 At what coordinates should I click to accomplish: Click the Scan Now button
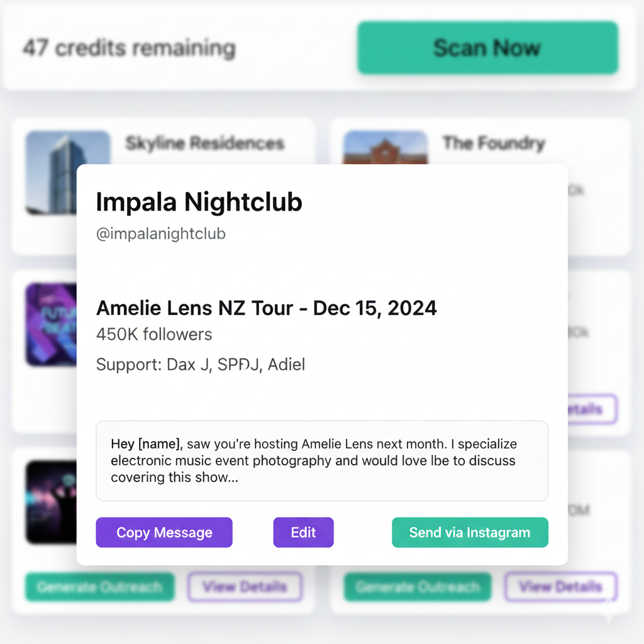[487, 48]
